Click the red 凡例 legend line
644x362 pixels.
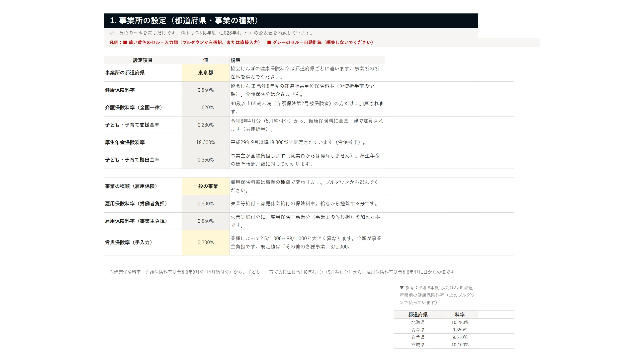click(x=241, y=43)
